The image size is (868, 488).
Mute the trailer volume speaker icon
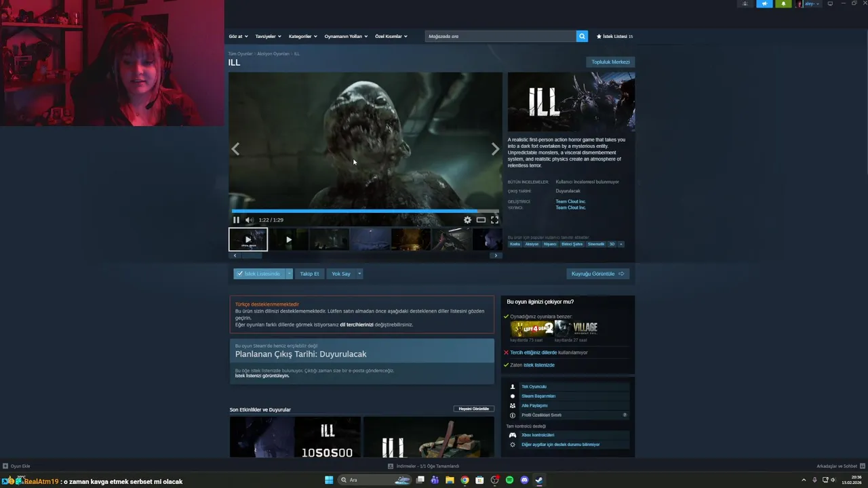click(x=249, y=220)
